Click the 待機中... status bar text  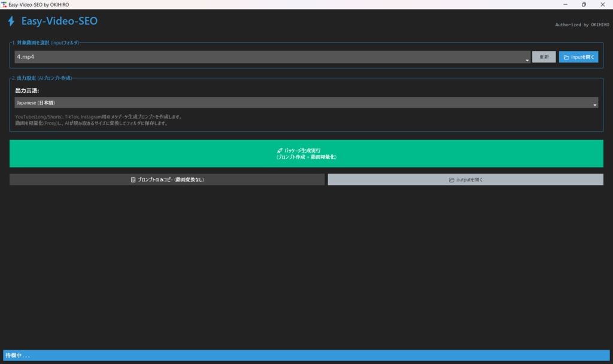point(17,356)
